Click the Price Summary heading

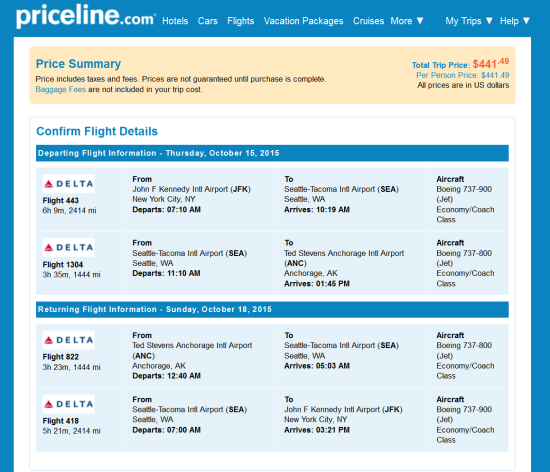(x=78, y=64)
